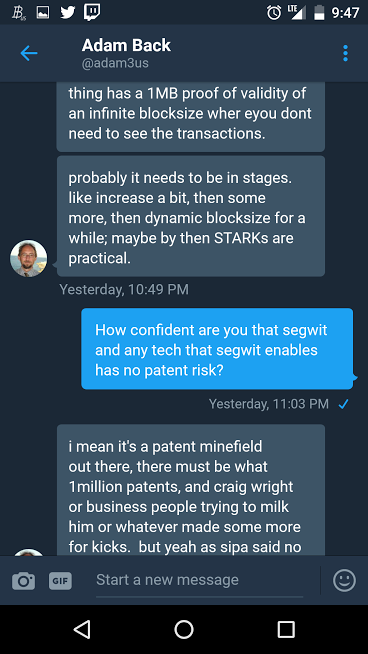The height and width of the screenshot is (654, 368).
Task: Tap the Twitter notification icon in status bar
Action: 68,13
